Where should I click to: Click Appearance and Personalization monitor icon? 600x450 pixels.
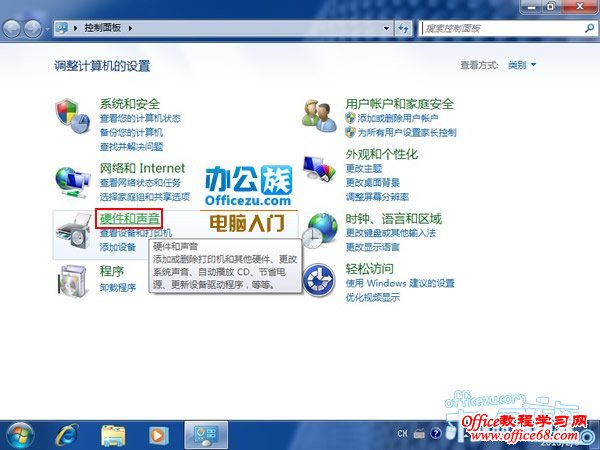[319, 168]
